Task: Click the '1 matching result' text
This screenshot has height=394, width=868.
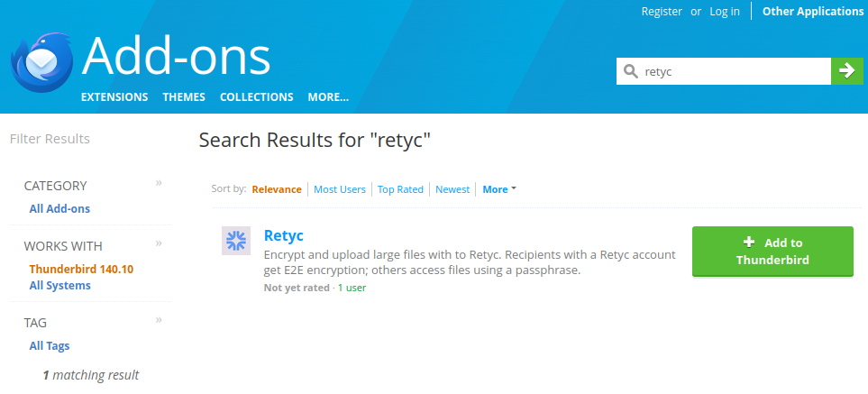Action: pos(91,375)
